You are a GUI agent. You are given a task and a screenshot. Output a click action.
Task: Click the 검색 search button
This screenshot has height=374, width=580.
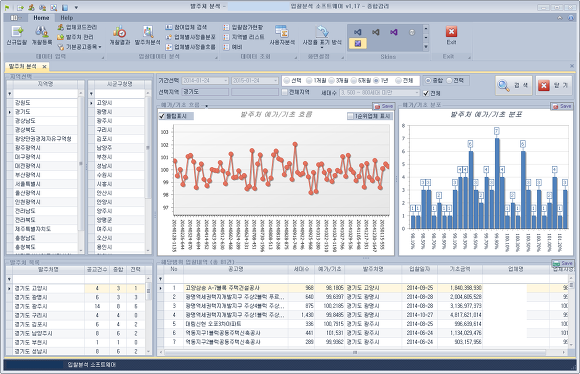[514, 85]
